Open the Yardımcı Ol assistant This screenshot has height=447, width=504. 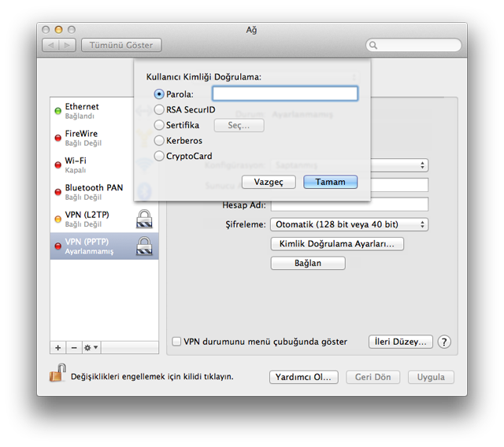click(x=304, y=377)
